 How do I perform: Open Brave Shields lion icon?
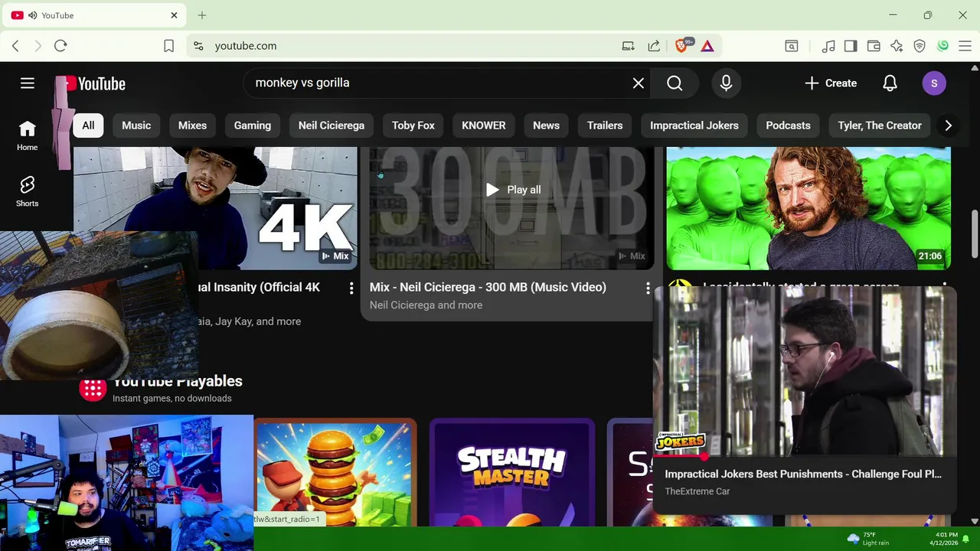[681, 46]
